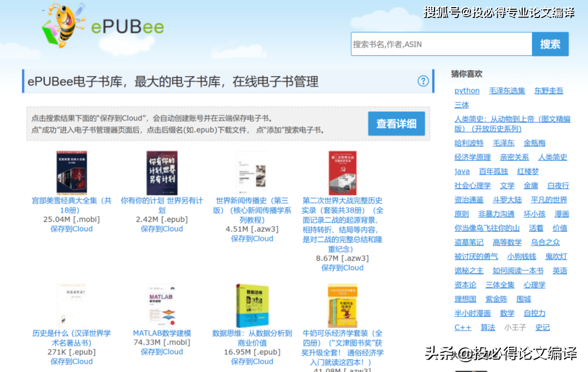Select the 哈利波特 recommendation link
The image size is (588, 372).
click(x=469, y=143)
